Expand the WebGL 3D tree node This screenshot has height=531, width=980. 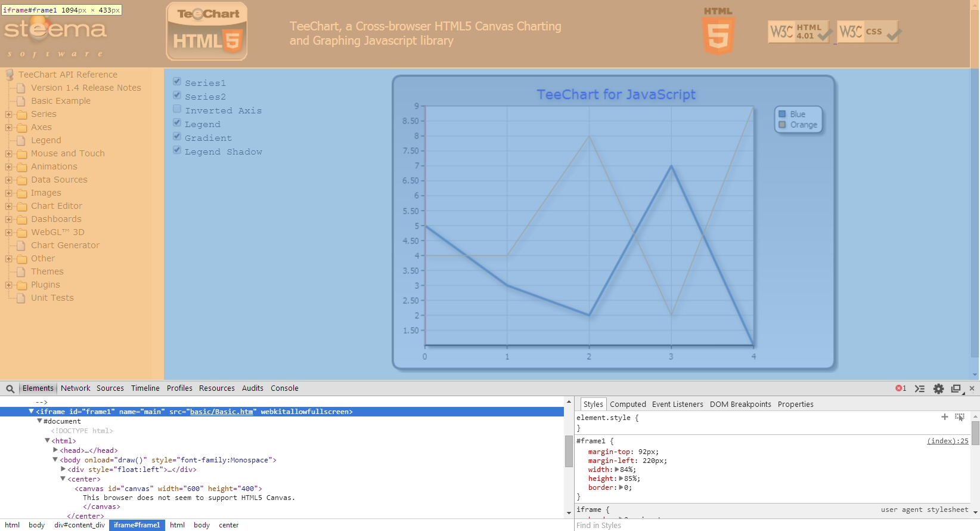8,233
